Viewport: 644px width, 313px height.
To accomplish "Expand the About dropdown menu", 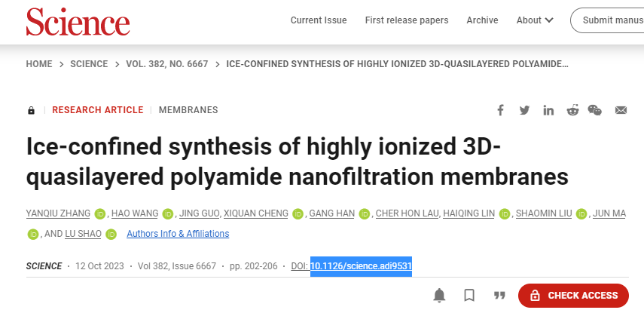I will tap(535, 20).
